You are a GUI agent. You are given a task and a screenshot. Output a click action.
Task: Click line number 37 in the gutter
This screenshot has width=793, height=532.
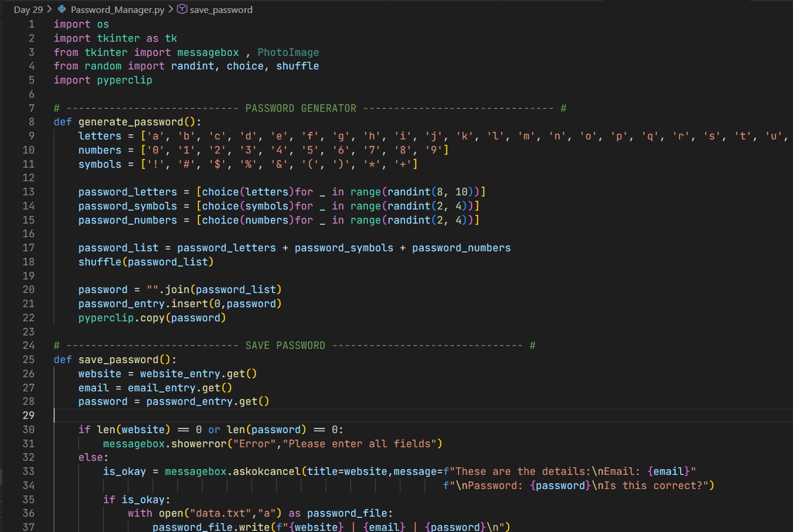click(29, 527)
